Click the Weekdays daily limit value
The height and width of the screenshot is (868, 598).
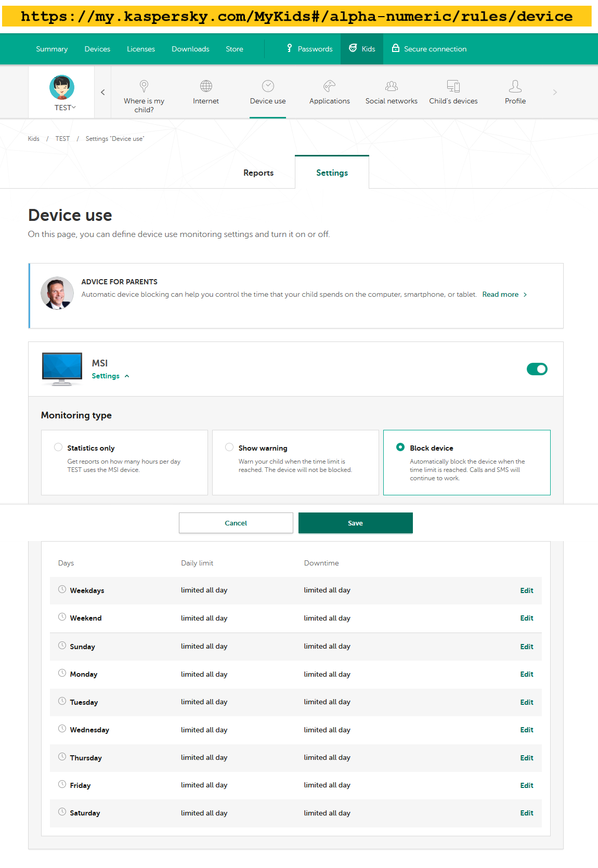point(204,590)
